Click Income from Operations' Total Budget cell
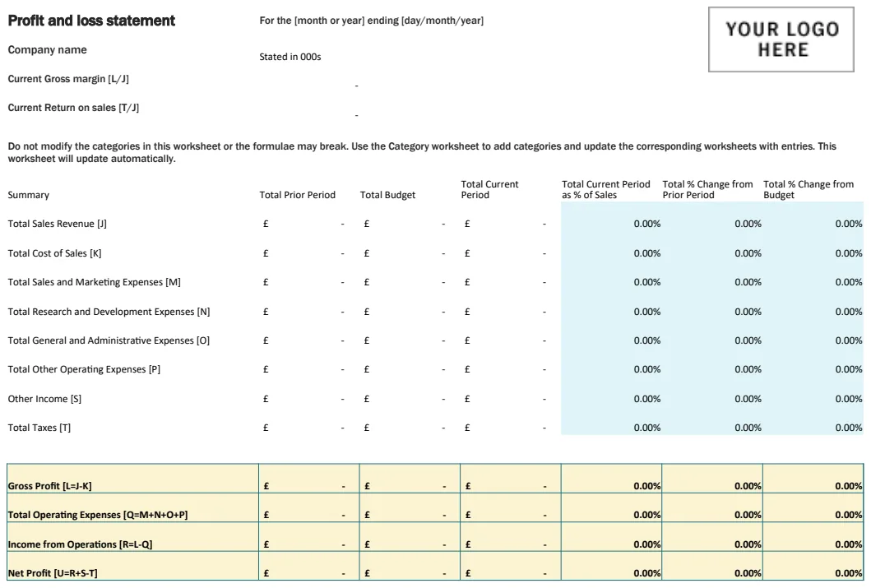This screenshot has height=588, width=871. 410,537
